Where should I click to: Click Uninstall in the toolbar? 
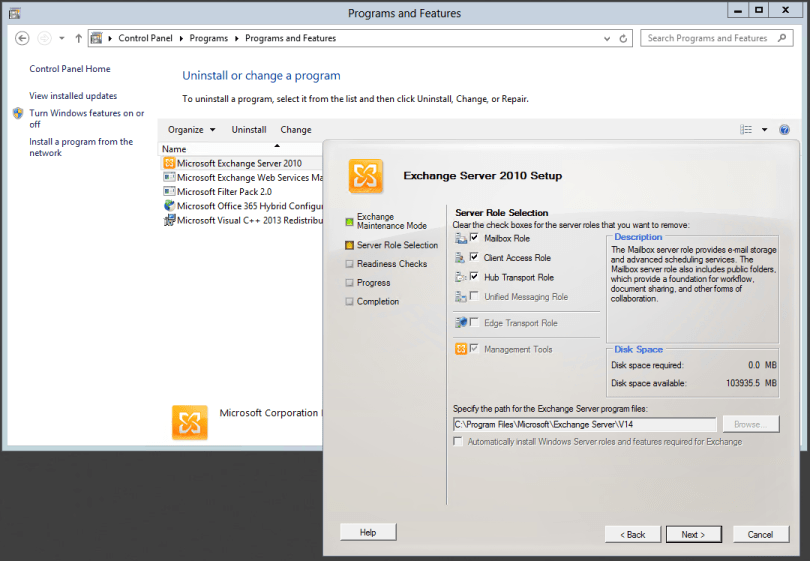[x=249, y=130]
